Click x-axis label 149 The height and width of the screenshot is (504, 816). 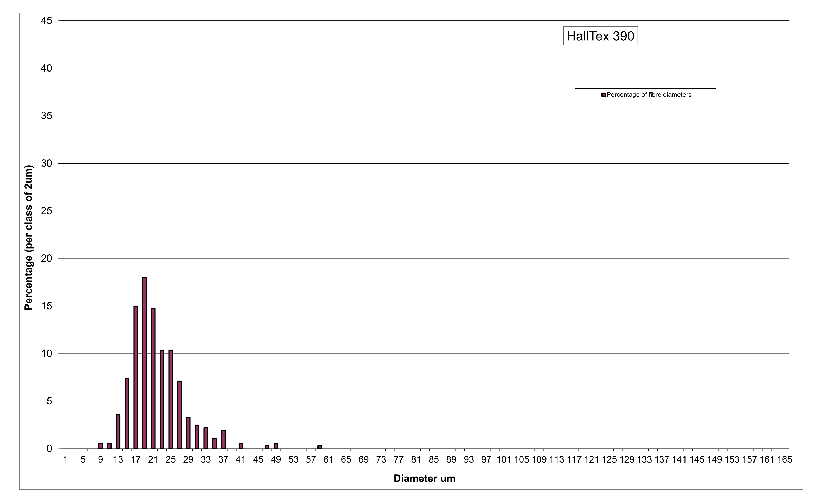coord(714,460)
